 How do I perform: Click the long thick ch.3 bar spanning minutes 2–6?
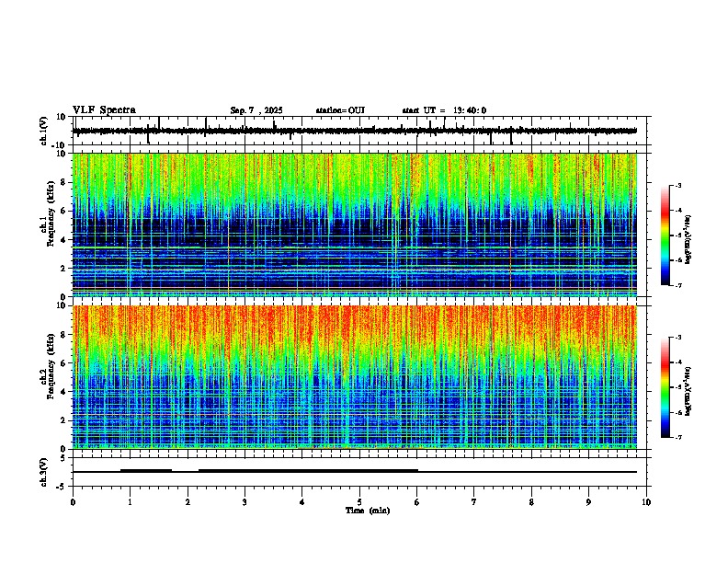point(308,470)
